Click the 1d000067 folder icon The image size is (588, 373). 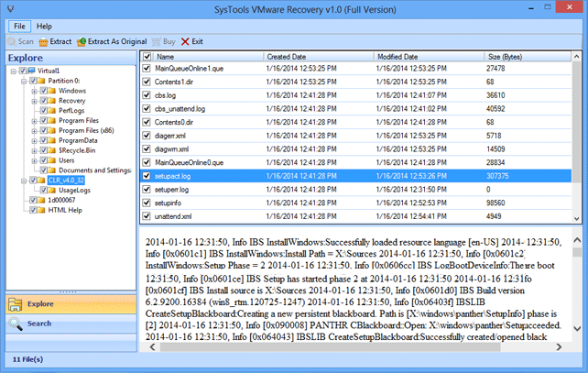[41, 200]
